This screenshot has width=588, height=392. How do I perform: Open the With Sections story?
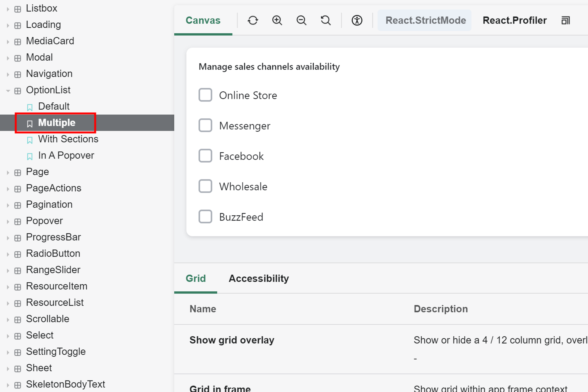[x=68, y=139]
